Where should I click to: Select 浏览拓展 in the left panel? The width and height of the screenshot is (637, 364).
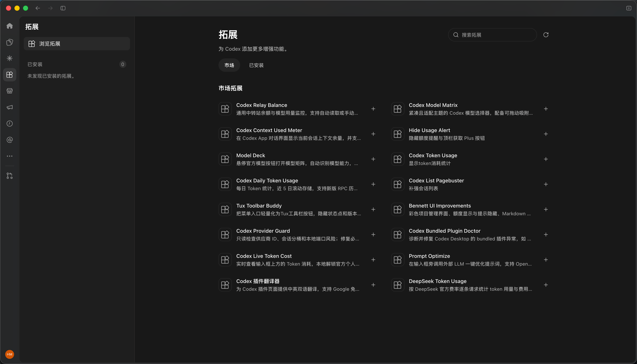(77, 44)
